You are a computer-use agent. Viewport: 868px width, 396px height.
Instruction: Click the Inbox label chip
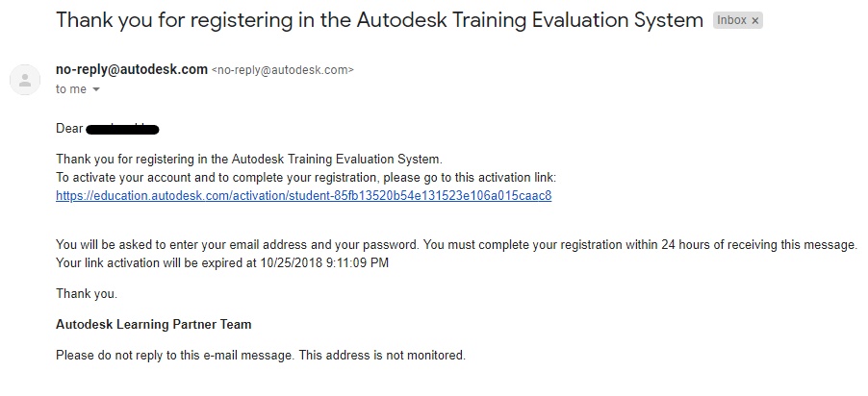[731, 20]
